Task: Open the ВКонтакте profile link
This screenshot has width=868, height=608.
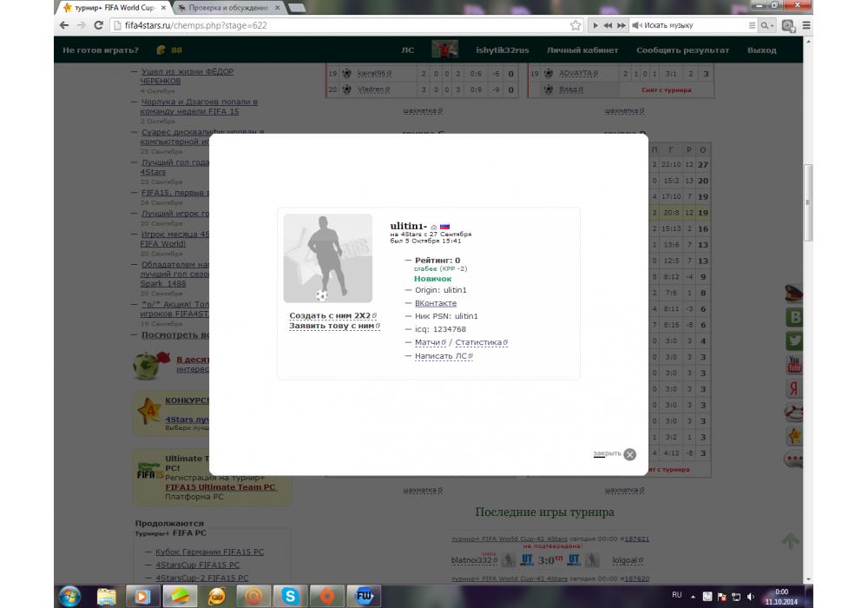Action: pyautogui.click(x=436, y=303)
